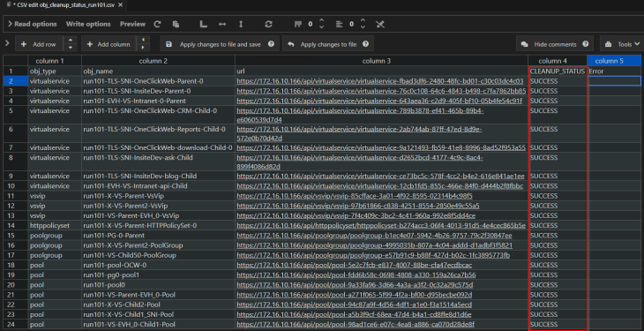Open Write options
Viewport: 644px width, 331px height.
88,24
